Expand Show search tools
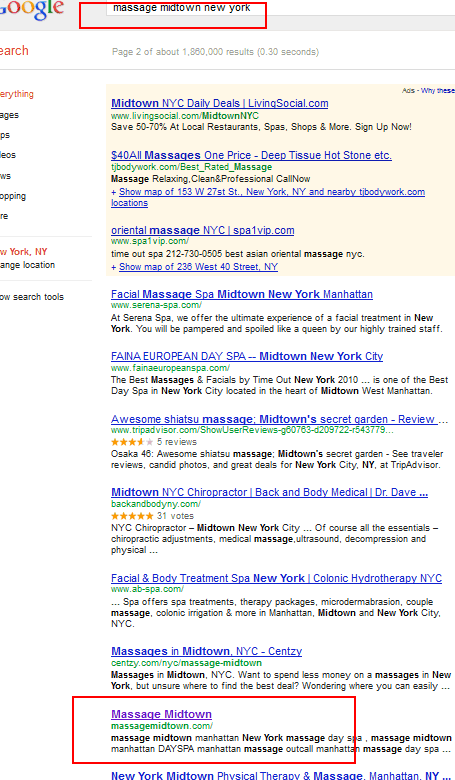 (32, 297)
